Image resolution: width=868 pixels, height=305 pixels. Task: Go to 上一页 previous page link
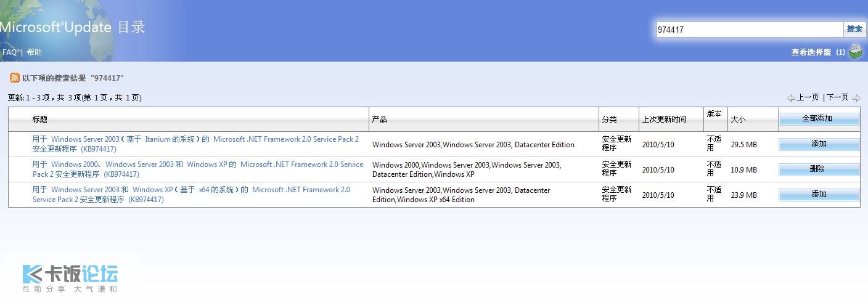808,97
